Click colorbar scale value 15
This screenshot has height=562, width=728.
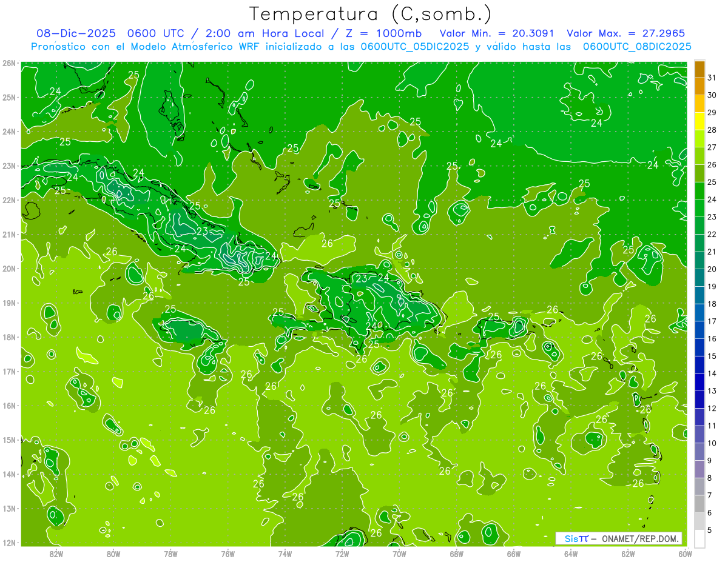[x=712, y=356]
